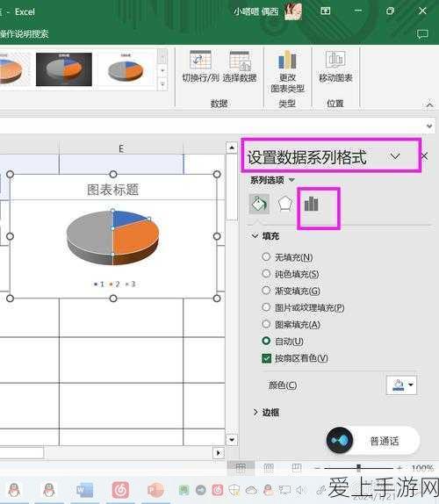The height and width of the screenshot is (504, 439).
Task: Click the zoom slider handle
Action: (x=358, y=468)
